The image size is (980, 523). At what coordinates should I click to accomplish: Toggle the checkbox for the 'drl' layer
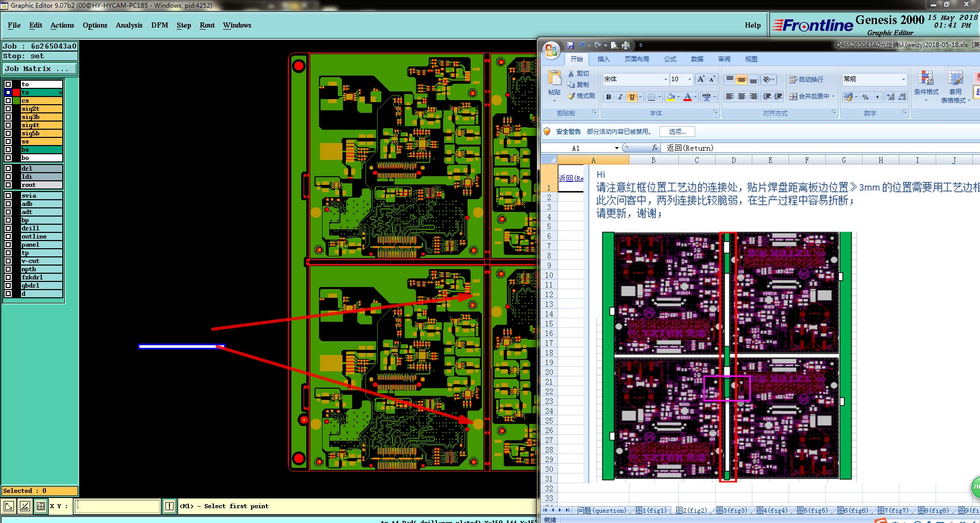point(8,169)
